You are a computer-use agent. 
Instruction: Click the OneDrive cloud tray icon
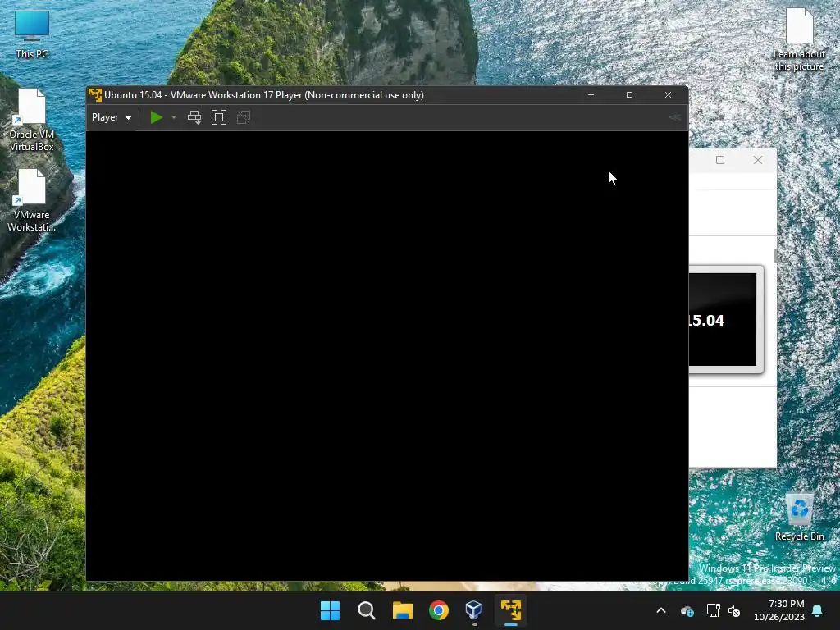tap(687, 610)
